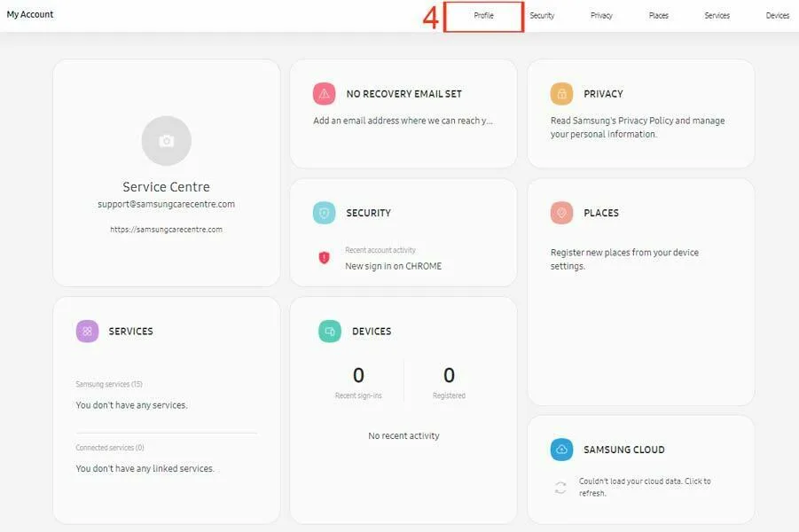Go to the Places tab
Screen dimensions: 799x532
pyautogui.click(x=658, y=16)
